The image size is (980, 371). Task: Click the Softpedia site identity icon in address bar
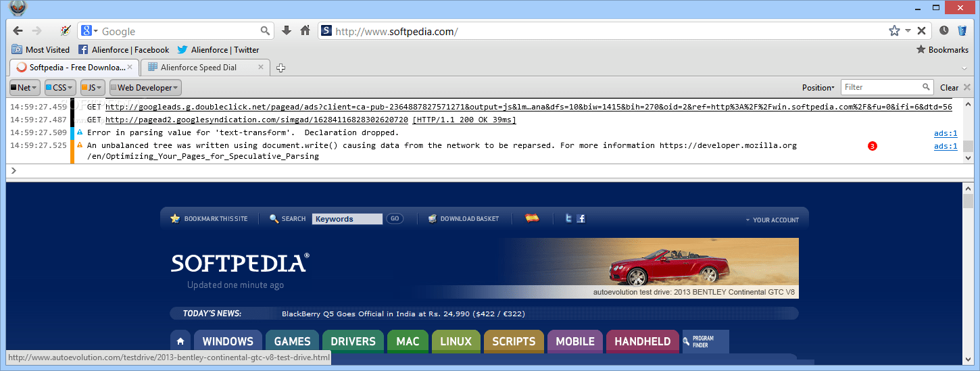(x=326, y=31)
